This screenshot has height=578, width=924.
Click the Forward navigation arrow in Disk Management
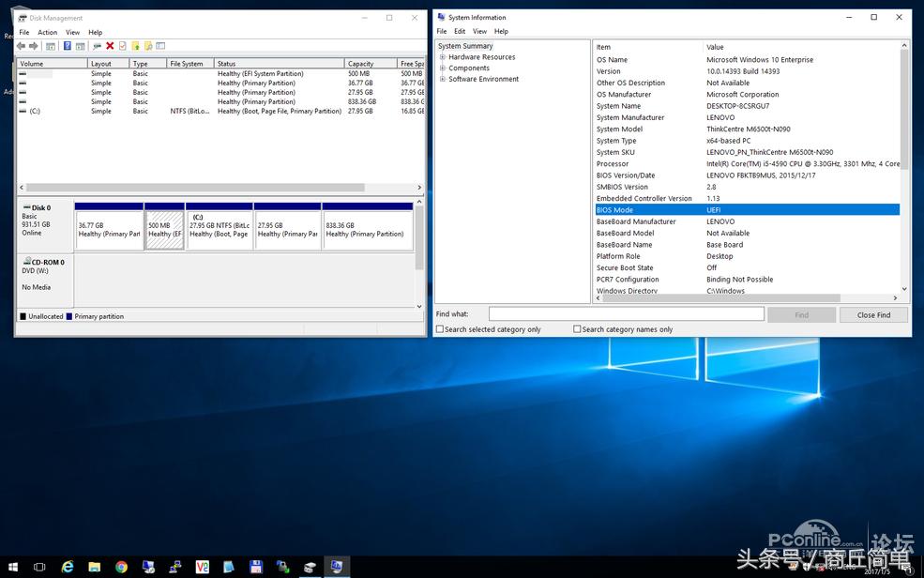click(35, 44)
